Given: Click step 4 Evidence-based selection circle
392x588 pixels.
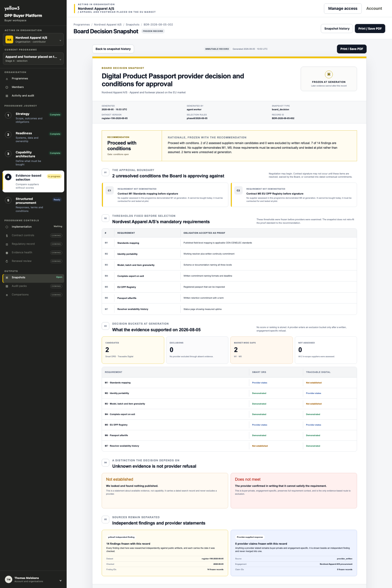Looking at the screenshot, I should 8,177.
